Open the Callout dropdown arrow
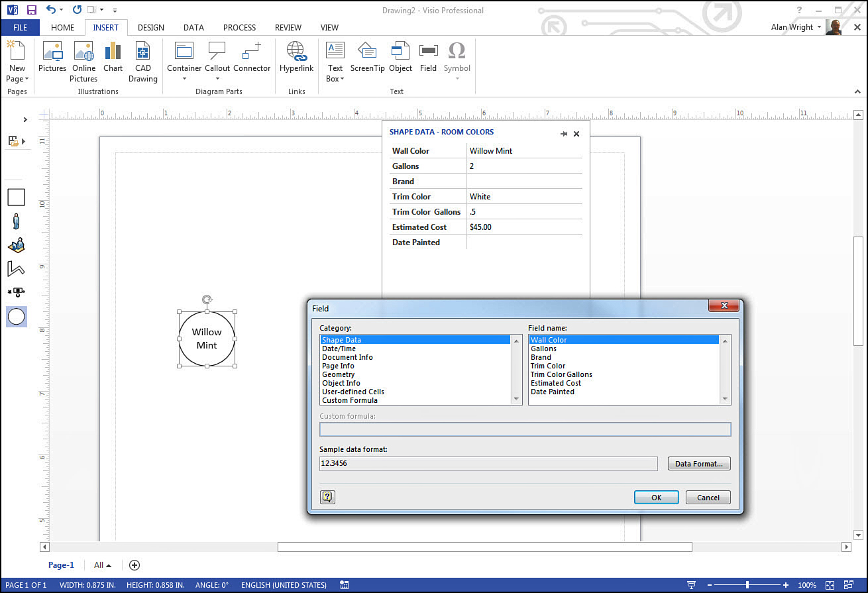 [217, 79]
